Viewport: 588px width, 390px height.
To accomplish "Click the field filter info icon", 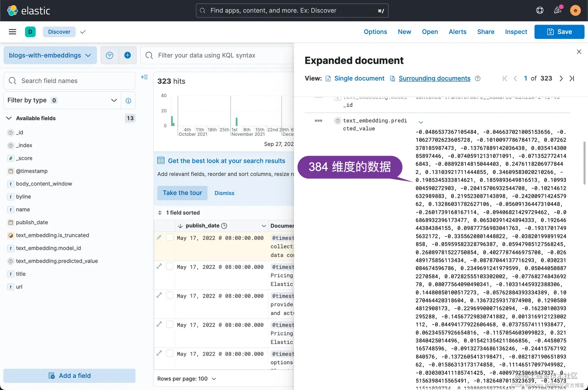I will click(x=128, y=100).
